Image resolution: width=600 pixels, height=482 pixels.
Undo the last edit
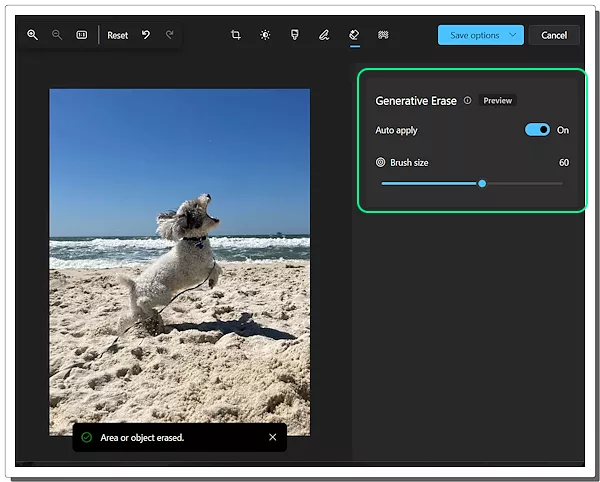tap(146, 35)
